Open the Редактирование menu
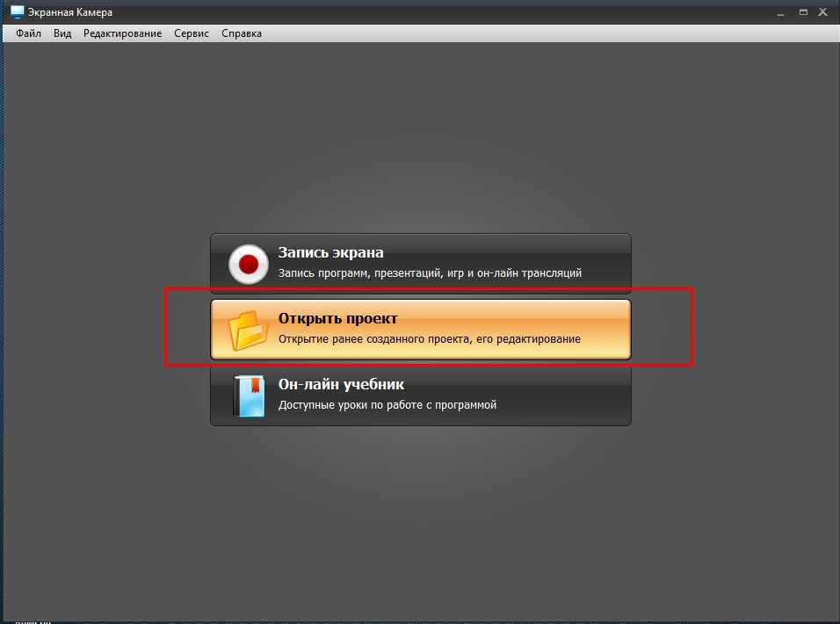Viewport: 840px width, 624px height. pos(122,33)
